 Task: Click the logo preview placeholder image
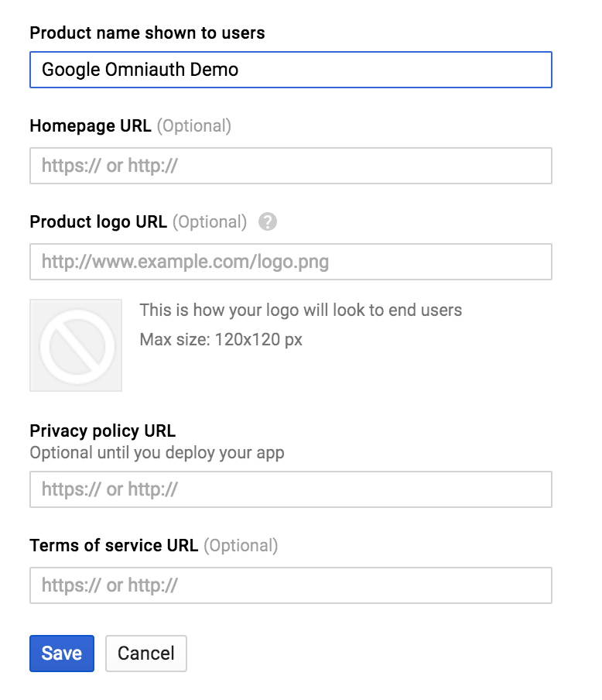[x=76, y=345]
